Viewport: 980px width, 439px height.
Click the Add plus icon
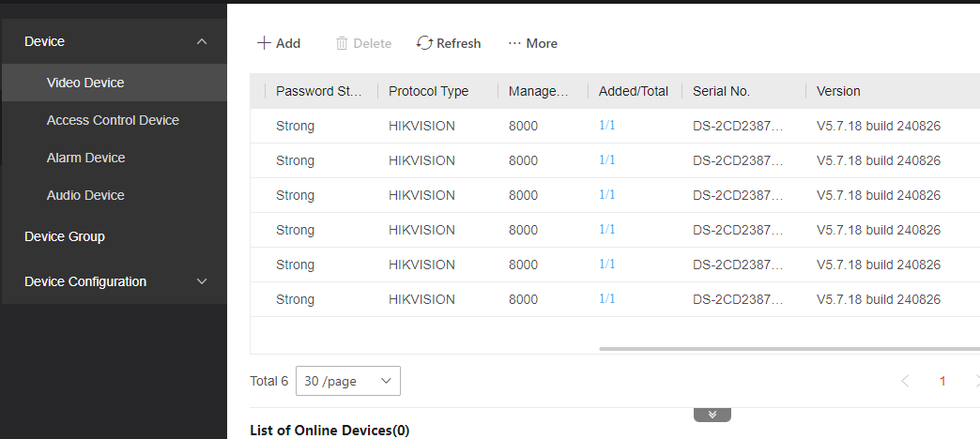[264, 43]
